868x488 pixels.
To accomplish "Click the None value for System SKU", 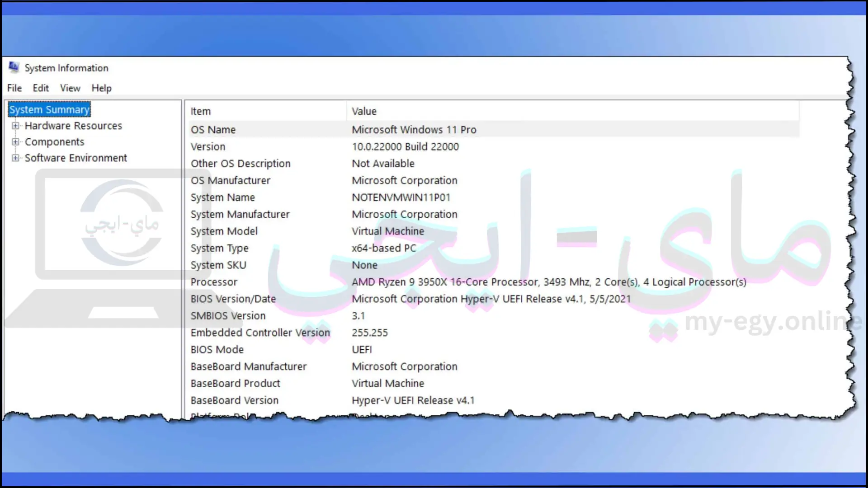I will 364,265.
